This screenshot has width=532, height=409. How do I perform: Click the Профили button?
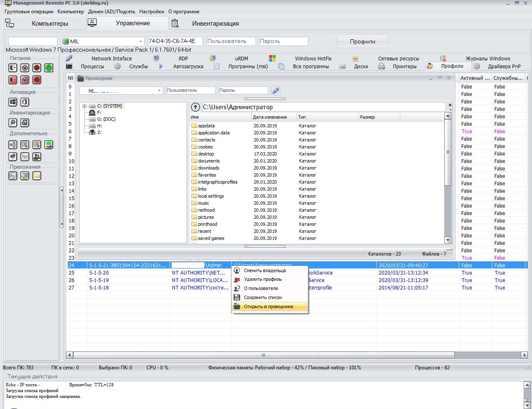pos(363,41)
